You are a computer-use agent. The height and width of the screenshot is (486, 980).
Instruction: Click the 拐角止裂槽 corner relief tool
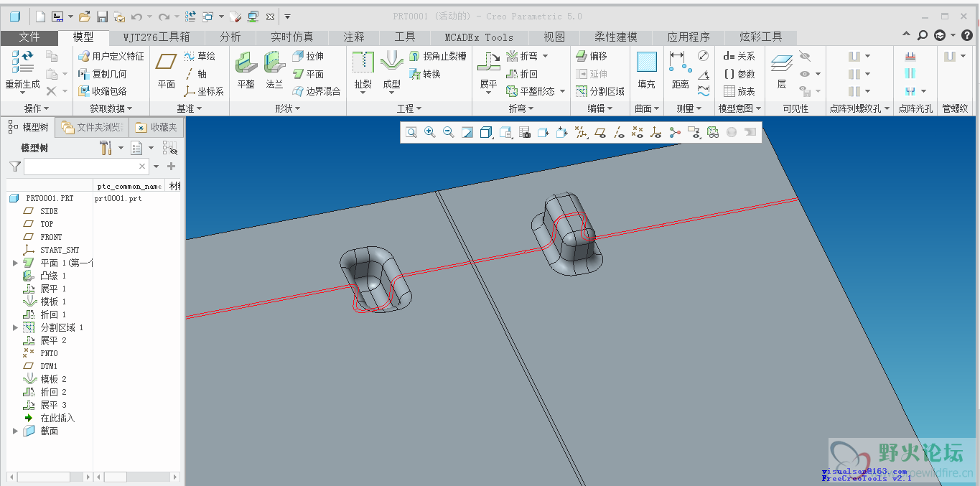pos(437,56)
